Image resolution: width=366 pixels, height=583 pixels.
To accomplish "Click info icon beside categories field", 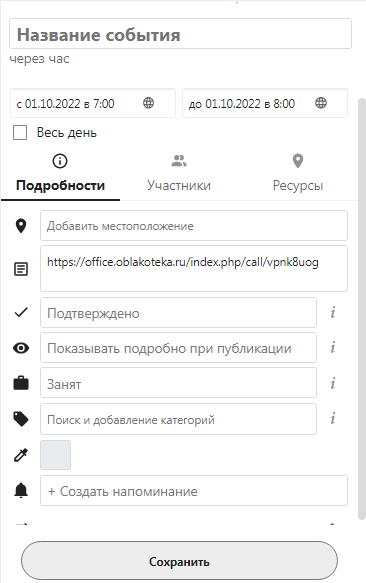I will [x=333, y=418].
